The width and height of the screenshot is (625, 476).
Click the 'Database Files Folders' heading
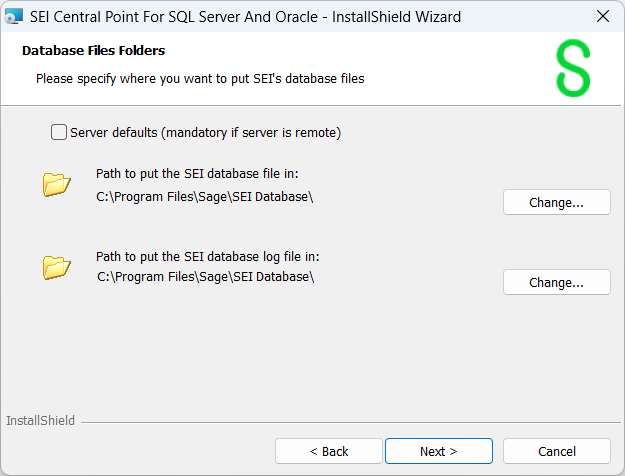pyautogui.click(x=93, y=50)
